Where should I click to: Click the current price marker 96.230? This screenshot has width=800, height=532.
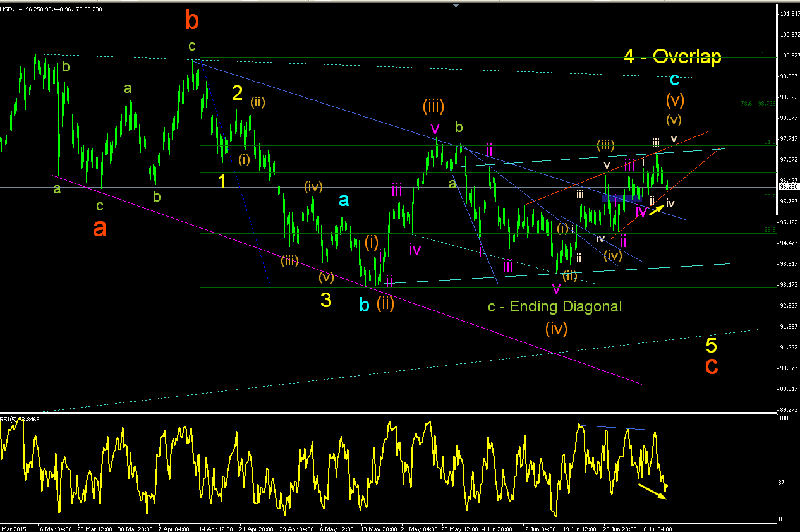click(x=787, y=187)
